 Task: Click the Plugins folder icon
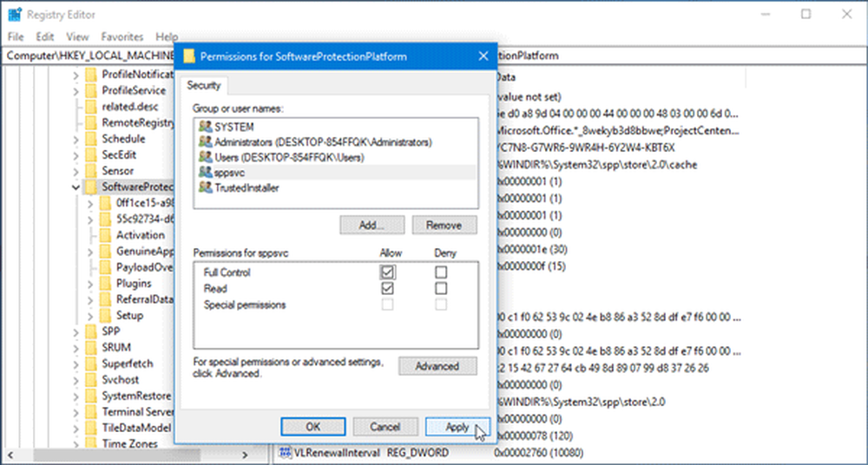(x=105, y=284)
